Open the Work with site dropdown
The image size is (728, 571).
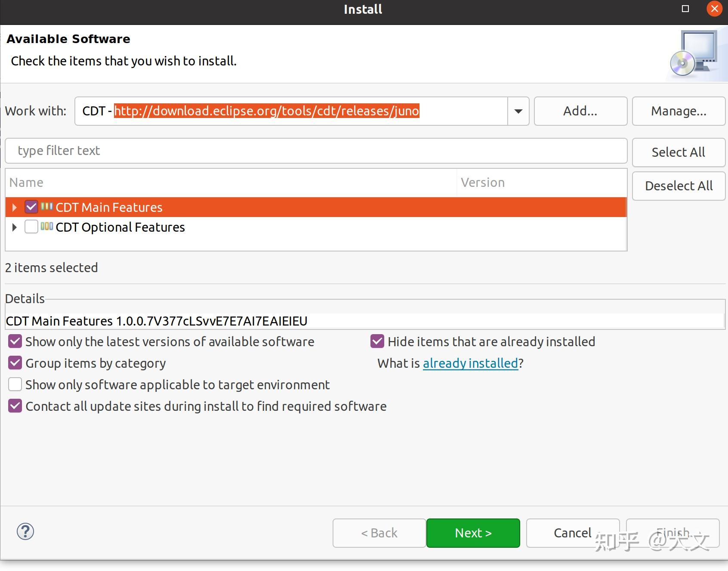click(x=518, y=111)
